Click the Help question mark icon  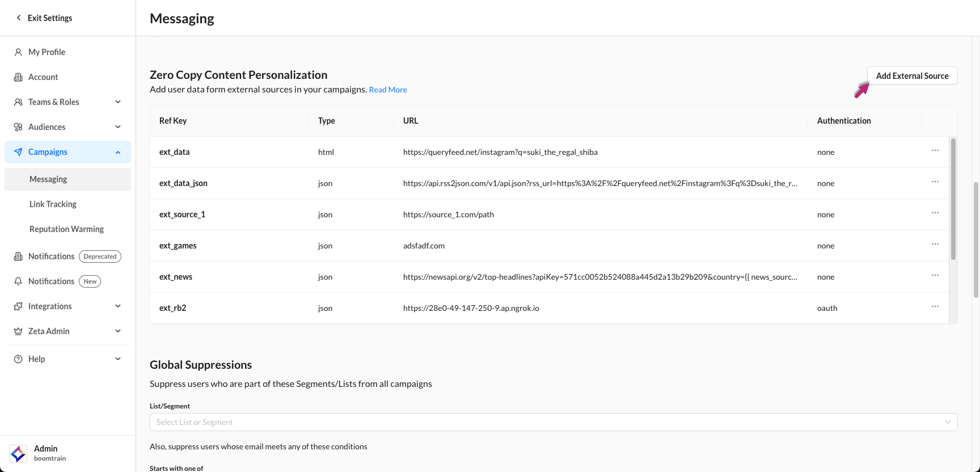(x=18, y=359)
